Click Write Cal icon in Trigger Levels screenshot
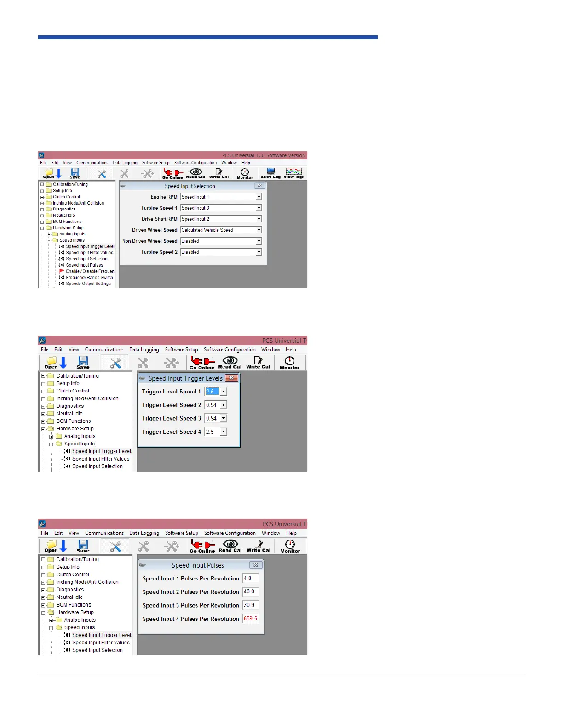The height and width of the screenshot is (728, 563). (x=258, y=363)
